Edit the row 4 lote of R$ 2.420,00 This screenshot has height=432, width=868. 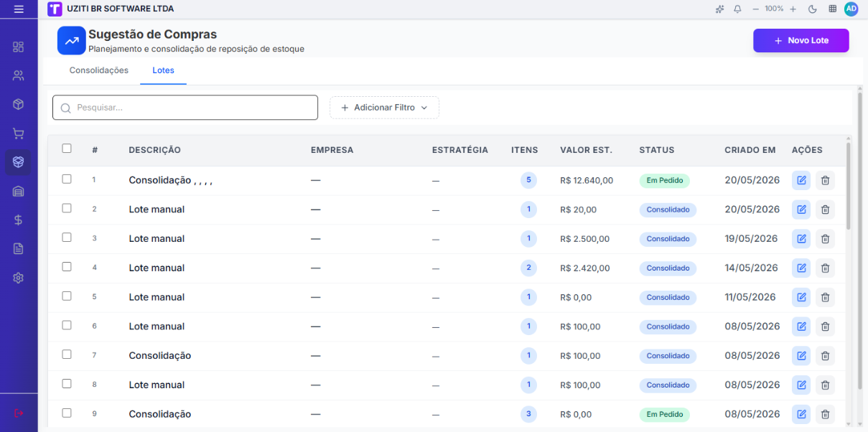(x=801, y=268)
